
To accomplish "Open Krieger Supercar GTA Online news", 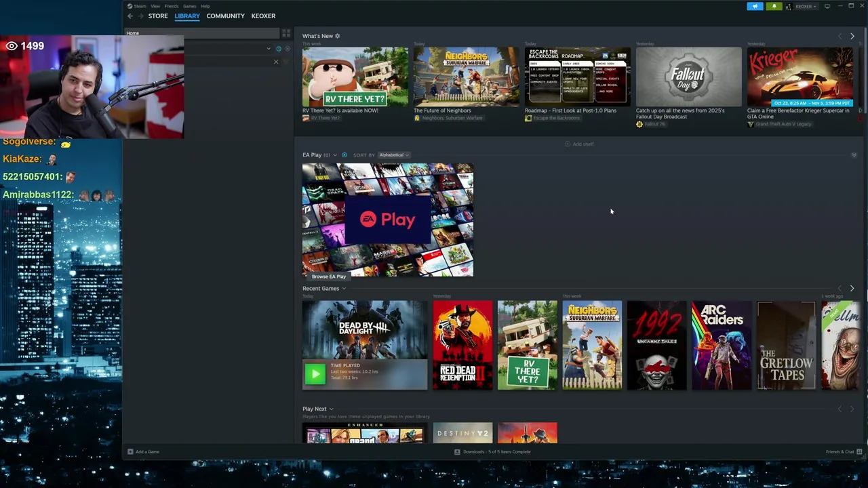I will pos(800,77).
